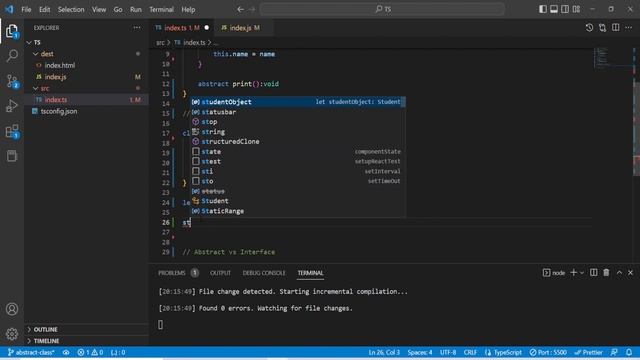640x360 pixels.
Task: Open the Extensions view
Action: pyautogui.click(x=12, y=131)
